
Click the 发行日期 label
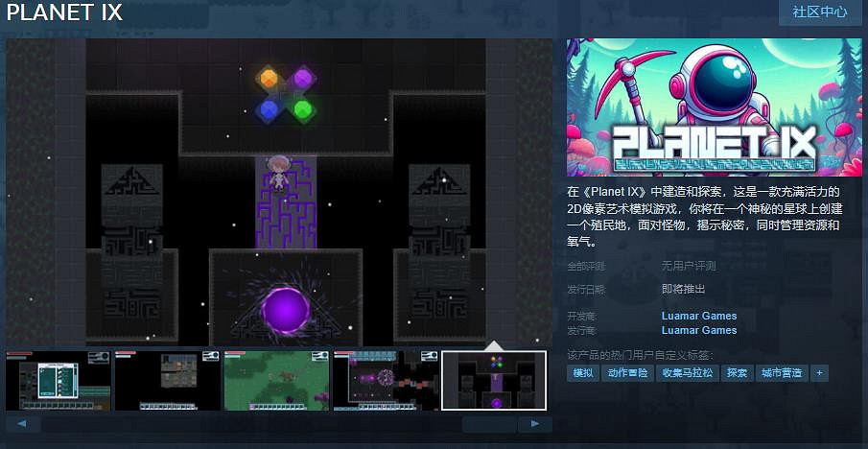pos(586,289)
